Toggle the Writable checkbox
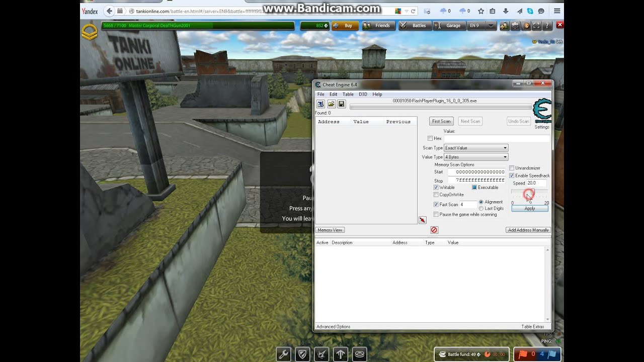The image size is (644, 362). 436,188
